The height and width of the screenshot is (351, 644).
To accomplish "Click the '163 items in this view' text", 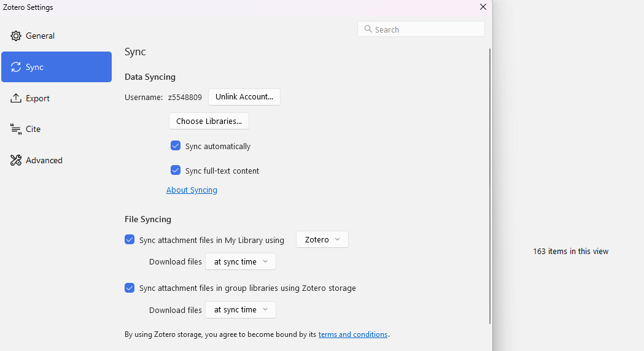I will 570,251.
